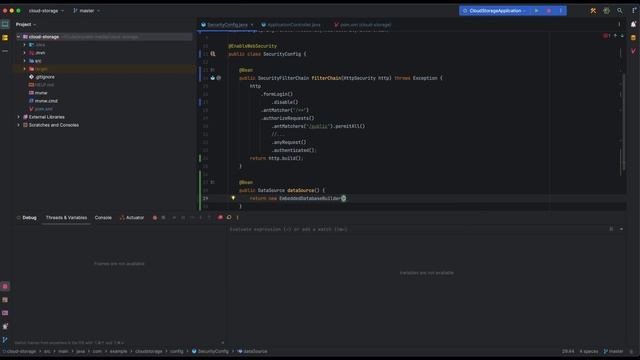Click the Debug tool window sidebar icon

[5, 287]
